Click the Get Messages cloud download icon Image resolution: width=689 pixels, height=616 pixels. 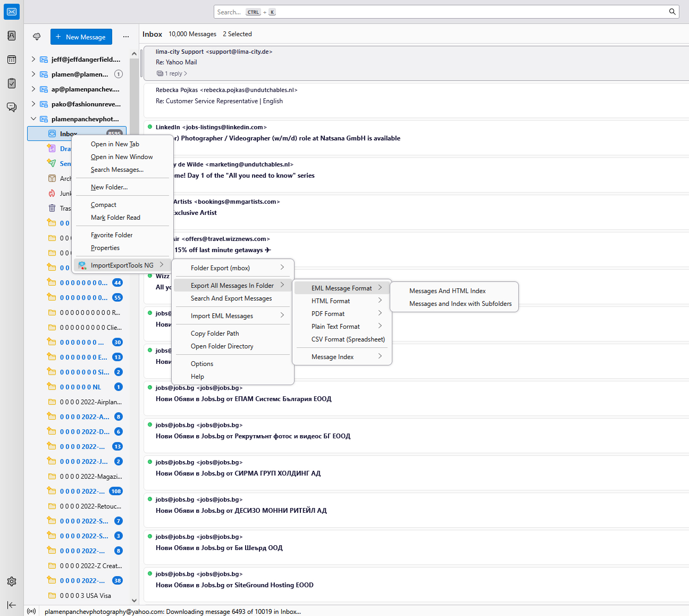click(x=37, y=37)
